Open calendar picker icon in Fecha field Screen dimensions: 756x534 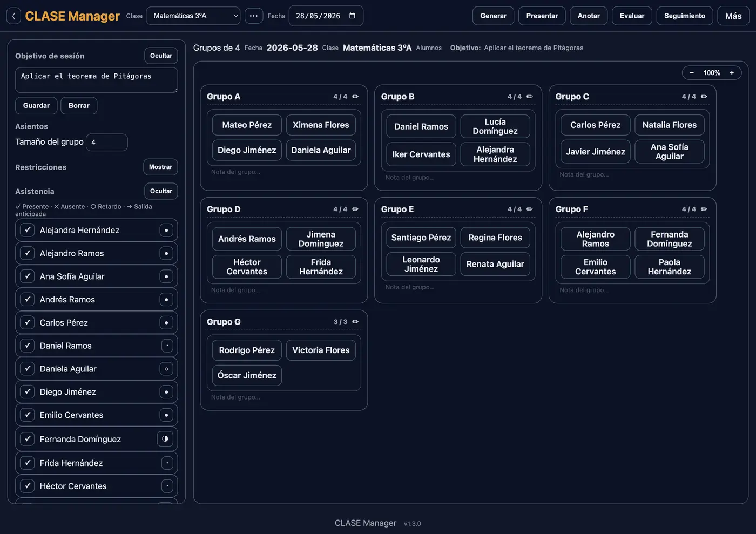pyautogui.click(x=352, y=16)
